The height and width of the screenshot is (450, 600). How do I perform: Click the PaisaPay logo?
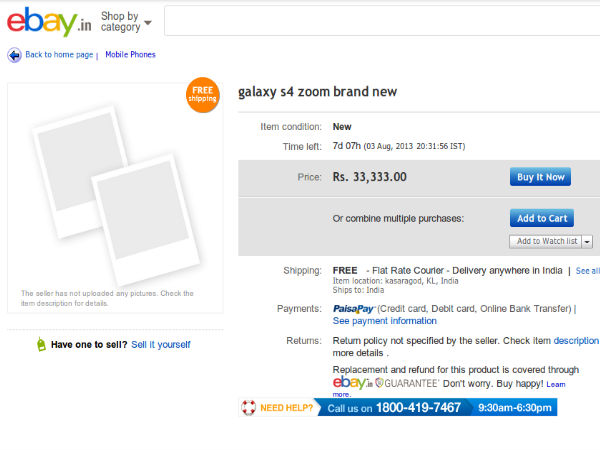point(353,308)
